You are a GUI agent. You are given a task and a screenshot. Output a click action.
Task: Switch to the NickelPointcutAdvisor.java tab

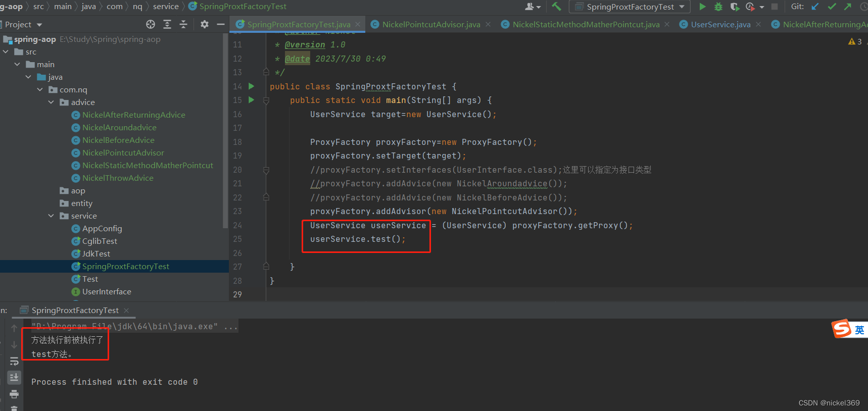click(x=431, y=24)
